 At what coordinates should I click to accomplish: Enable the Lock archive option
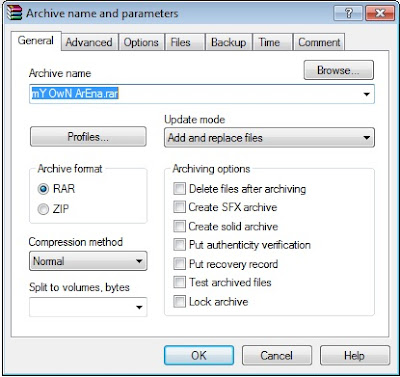coord(211,302)
